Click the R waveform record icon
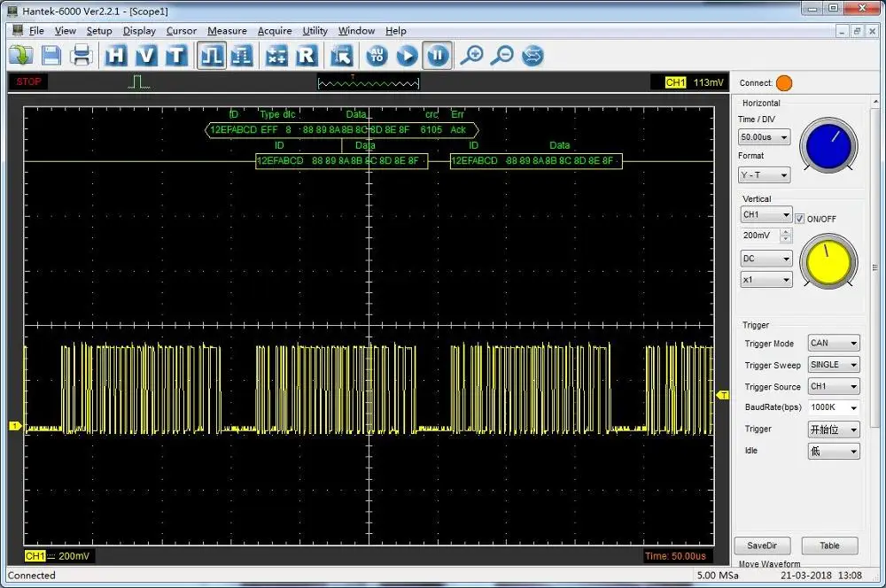This screenshot has width=886, height=588. tap(306, 55)
